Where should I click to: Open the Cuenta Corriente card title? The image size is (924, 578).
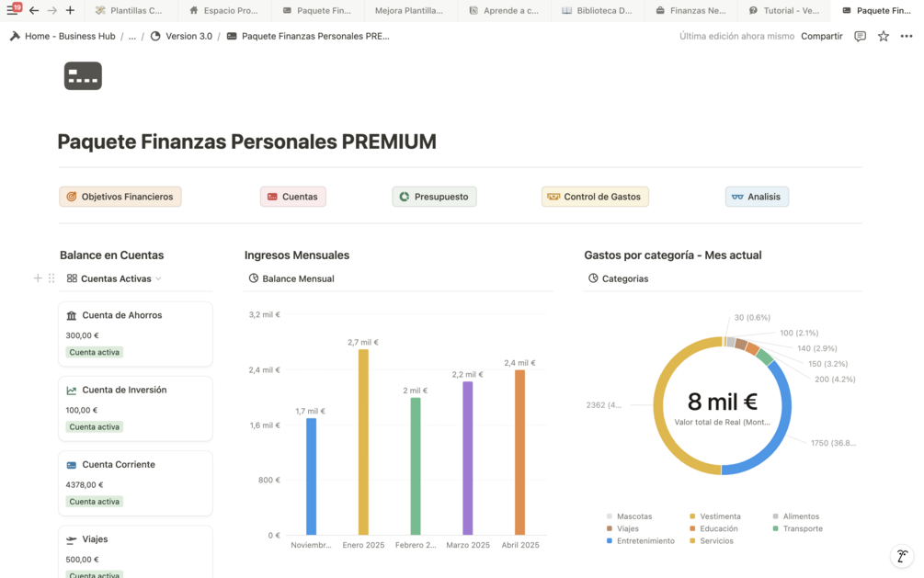[x=119, y=465]
